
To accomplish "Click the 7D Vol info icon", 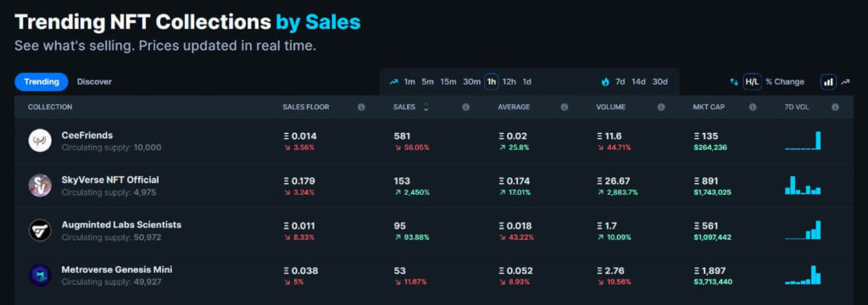I will coord(835,107).
